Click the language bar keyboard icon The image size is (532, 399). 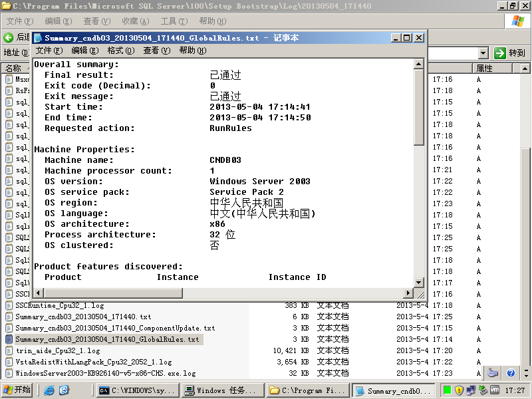493,373
